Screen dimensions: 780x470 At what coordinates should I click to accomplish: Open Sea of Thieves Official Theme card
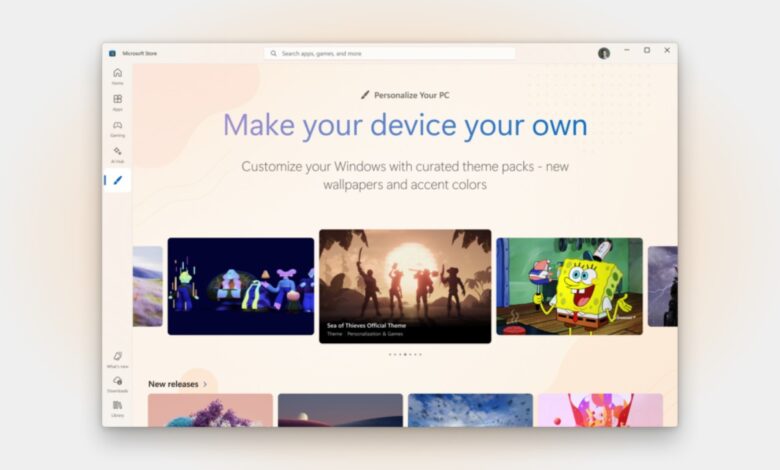405,286
